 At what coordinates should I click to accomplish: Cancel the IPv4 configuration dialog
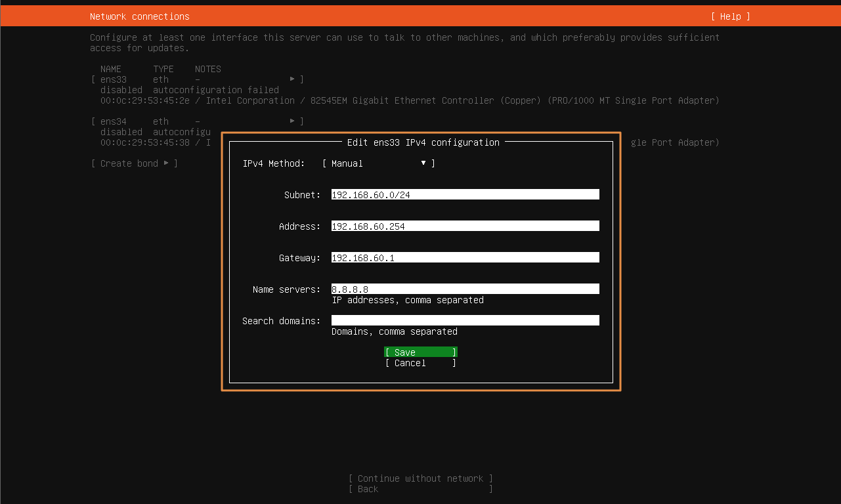[x=421, y=363]
